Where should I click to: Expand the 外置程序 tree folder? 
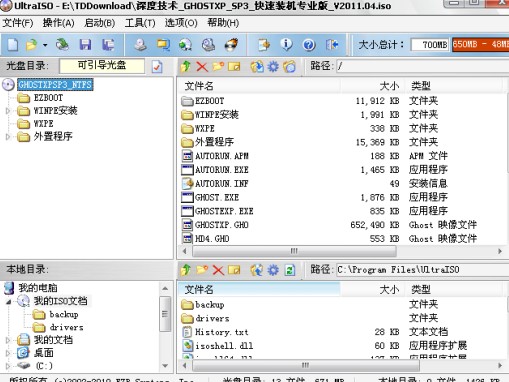pos(8,136)
